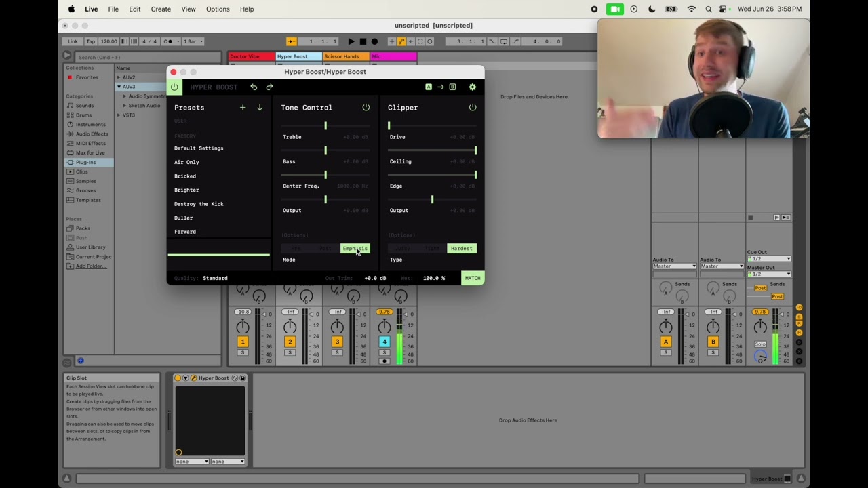
Task: Open the Master Out dropdown
Action: [769, 274]
